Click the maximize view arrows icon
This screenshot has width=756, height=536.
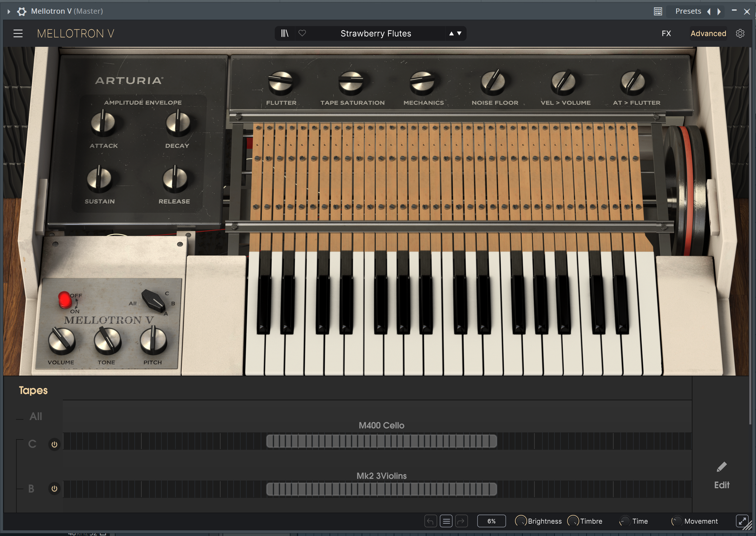point(742,521)
